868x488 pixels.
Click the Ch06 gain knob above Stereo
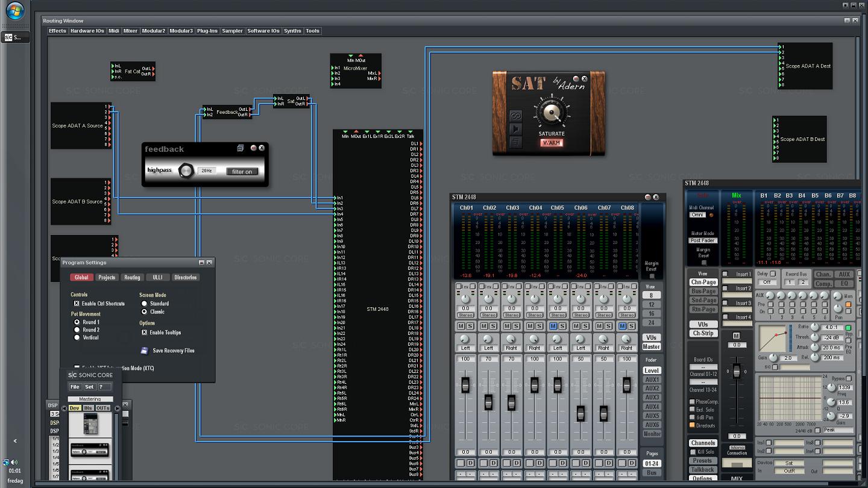tap(580, 299)
